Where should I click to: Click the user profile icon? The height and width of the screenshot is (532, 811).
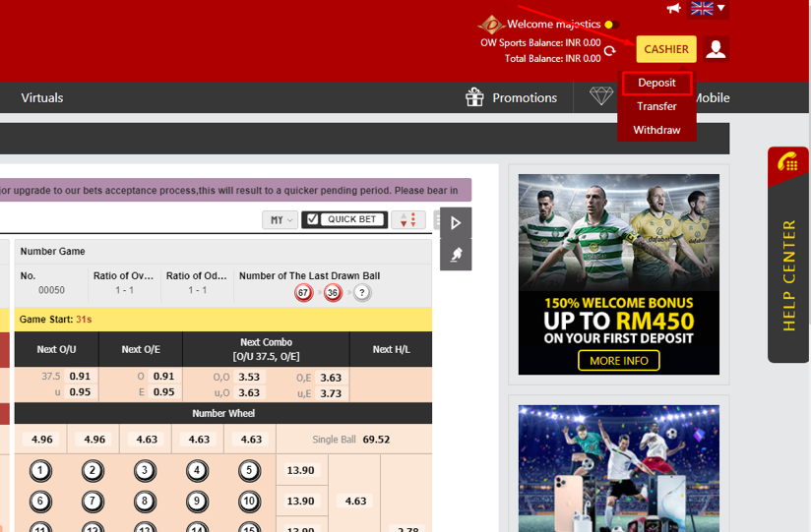pos(716,49)
